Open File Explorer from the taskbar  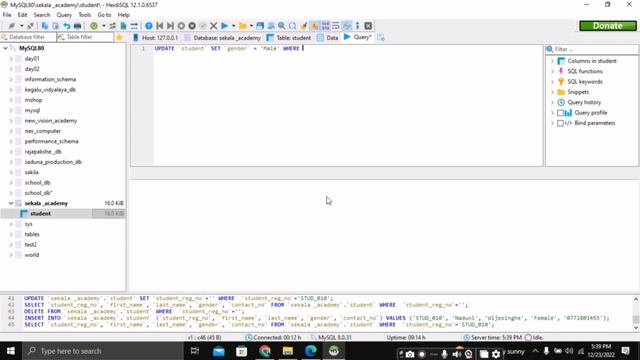click(288, 351)
